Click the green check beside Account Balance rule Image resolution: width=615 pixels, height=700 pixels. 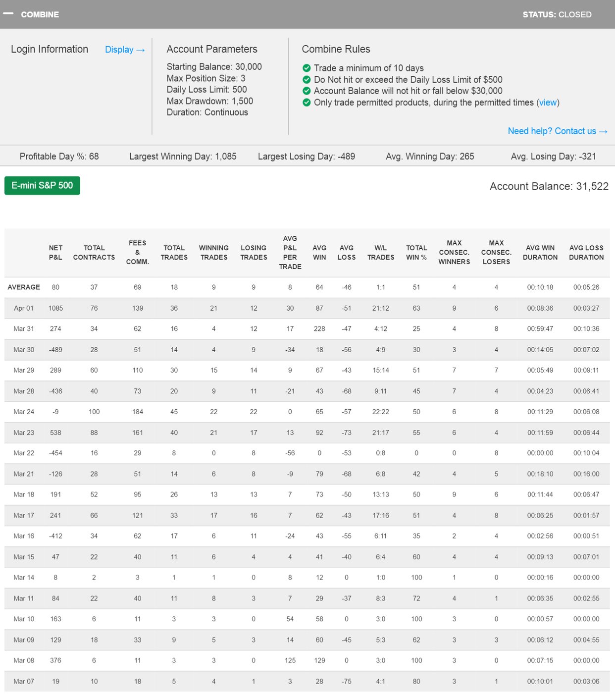pos(307,91)
